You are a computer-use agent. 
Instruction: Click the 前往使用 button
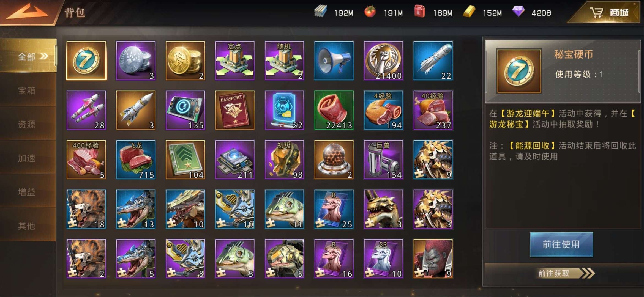[561, 244]
